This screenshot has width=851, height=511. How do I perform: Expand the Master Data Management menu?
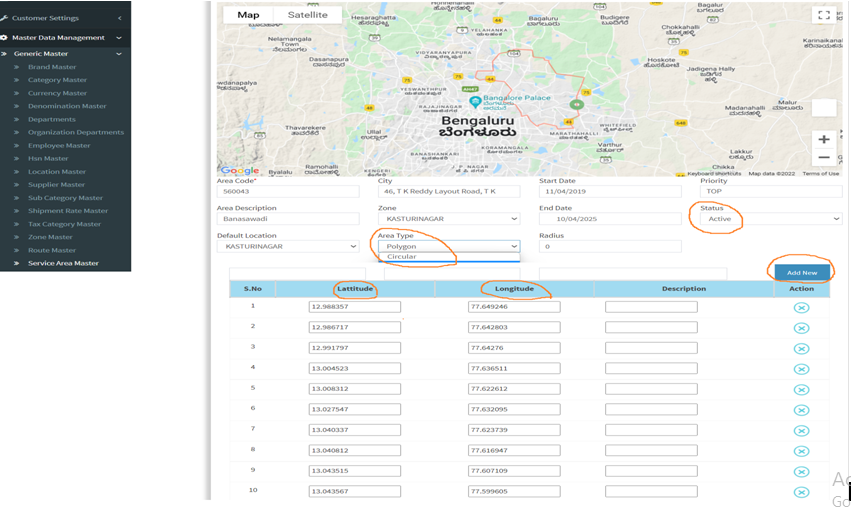(x=65, y=37)
